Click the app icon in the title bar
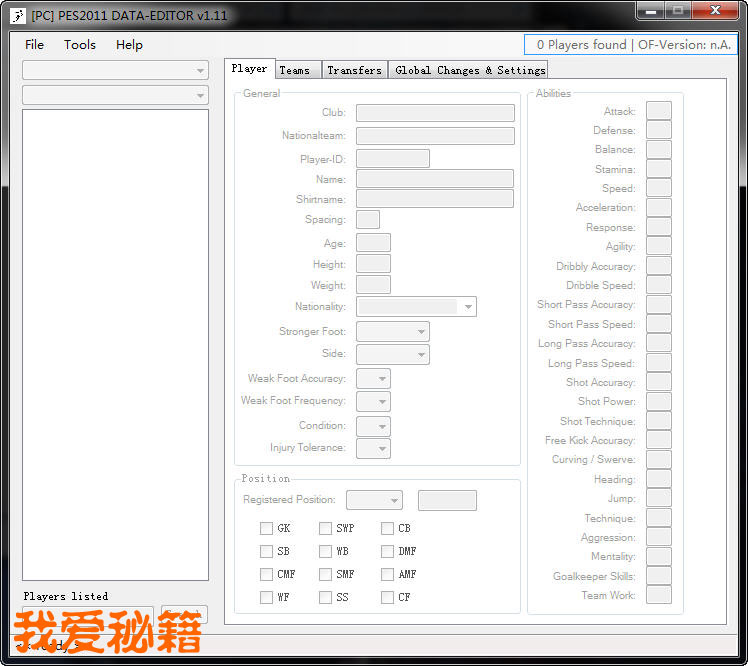The height and width of the screenshot is (666, 748). pyautogui.click(x=17, y=15)
